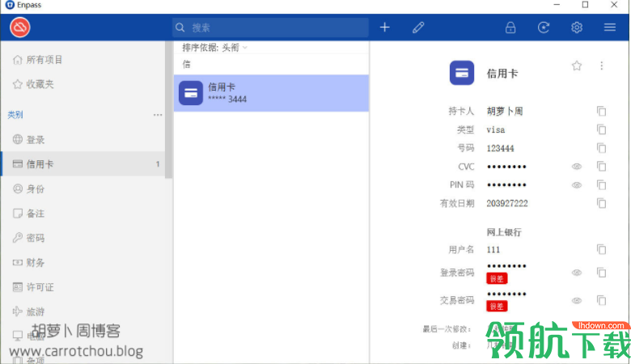Open 收藏夹 favorites
This screenshot has height=364, width=631.
pyautogui.click(x=83, y=84)
